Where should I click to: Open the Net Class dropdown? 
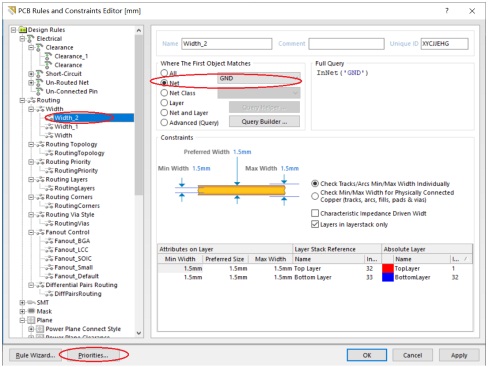coord(259,93)
